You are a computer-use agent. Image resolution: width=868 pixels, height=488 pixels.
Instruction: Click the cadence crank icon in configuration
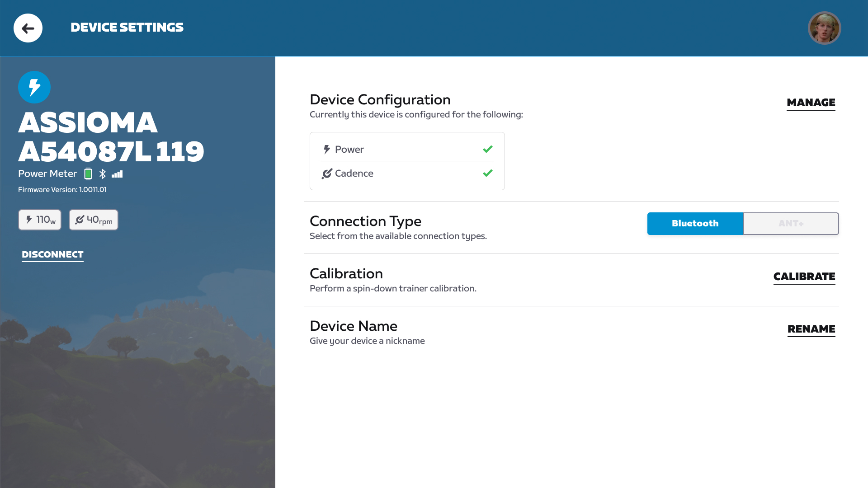327,174
